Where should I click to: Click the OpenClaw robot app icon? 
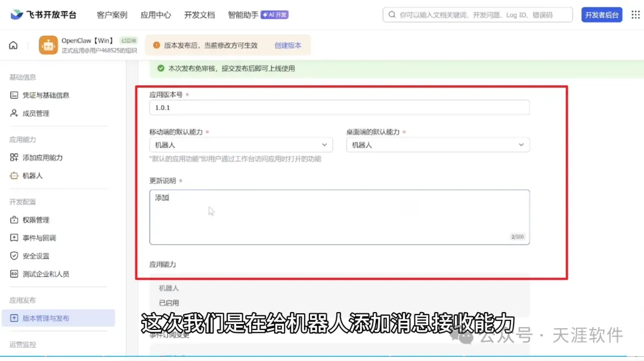[48, 45]
